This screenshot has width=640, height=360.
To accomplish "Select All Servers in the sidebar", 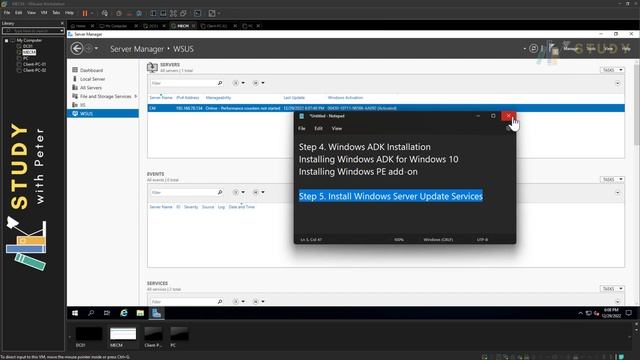I will [91, 88].
